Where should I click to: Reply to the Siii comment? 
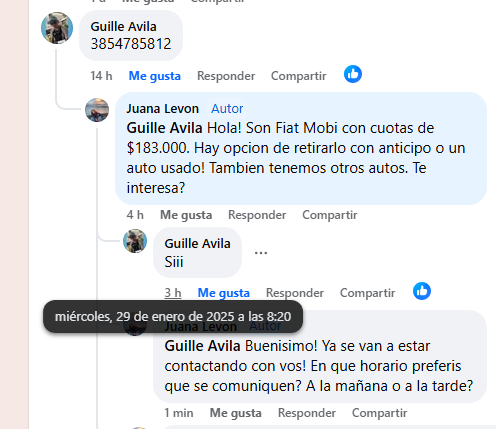pyautogui.click(x=295, y=293)
